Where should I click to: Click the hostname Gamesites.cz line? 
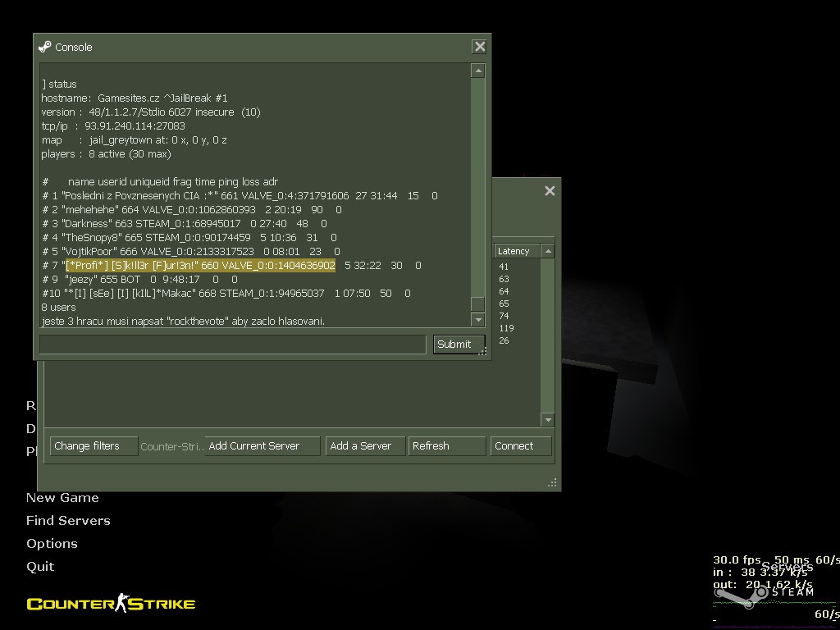[135, 98]
